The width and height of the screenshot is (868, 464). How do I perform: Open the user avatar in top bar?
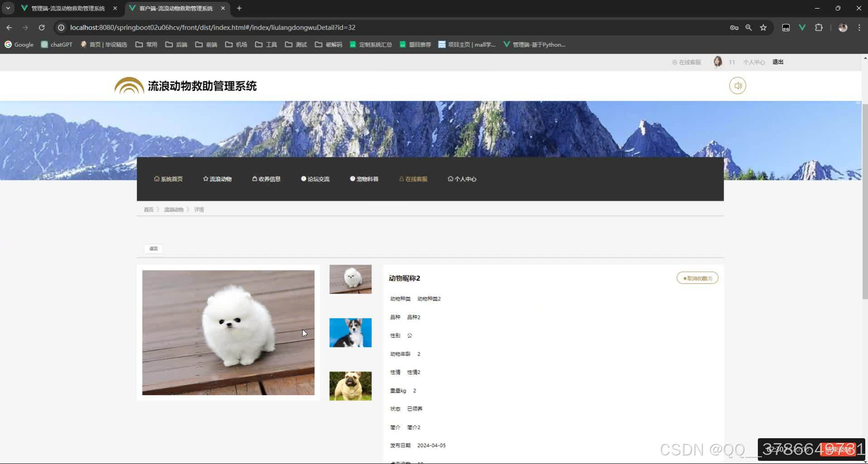tap(718, 62)
